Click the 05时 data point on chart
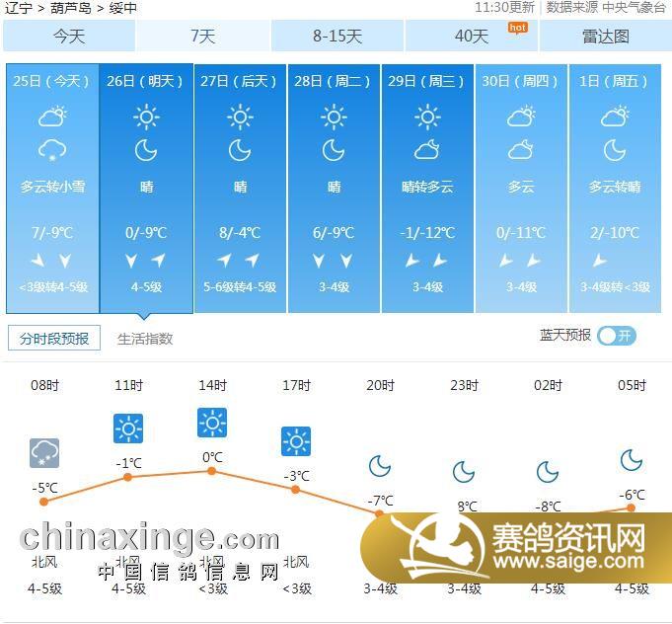The height and width of the screenshot is (624, 672). tap(631, 508)
